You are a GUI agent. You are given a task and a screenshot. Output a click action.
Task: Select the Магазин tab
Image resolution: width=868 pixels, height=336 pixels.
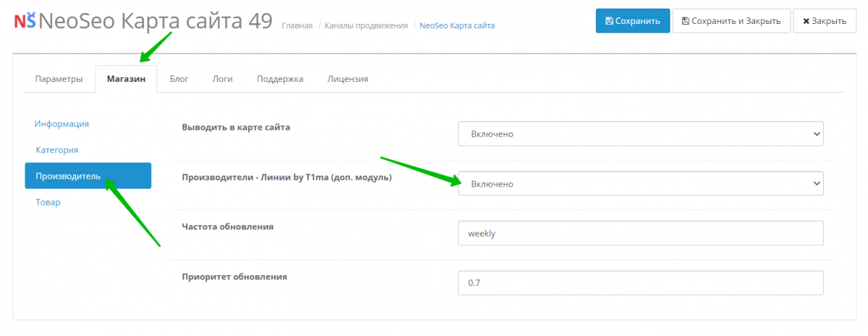click(126, 79)
